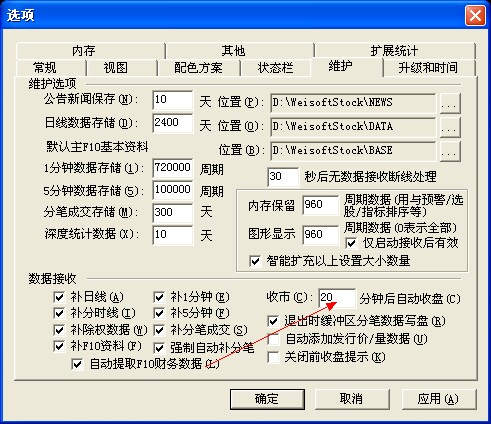Image resolution: width=491 pixels, height=424 pixels.
Task: Click the BASE path location field
Action: pos(353,151)
